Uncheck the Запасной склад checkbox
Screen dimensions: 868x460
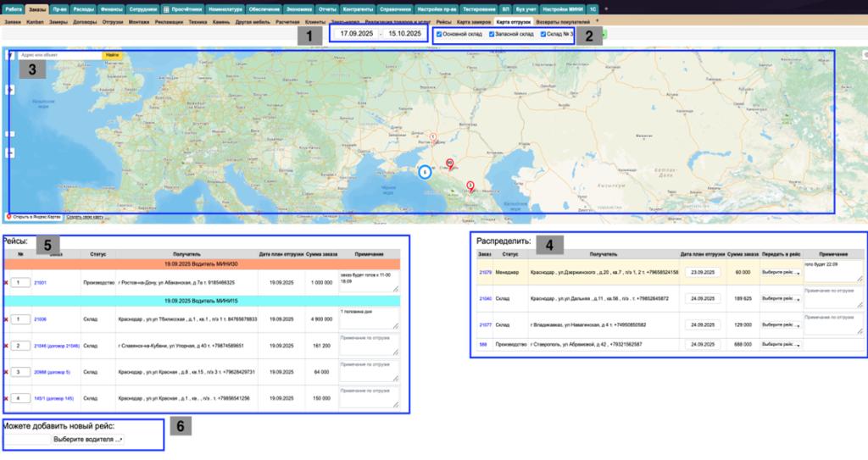pyautogui.click(x=491, y=35)
